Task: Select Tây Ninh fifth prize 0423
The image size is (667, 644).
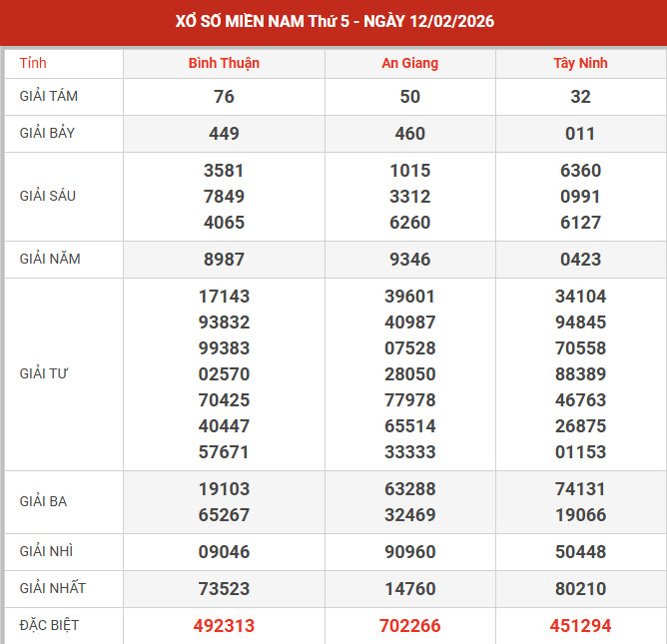Action: pos(580,260)
